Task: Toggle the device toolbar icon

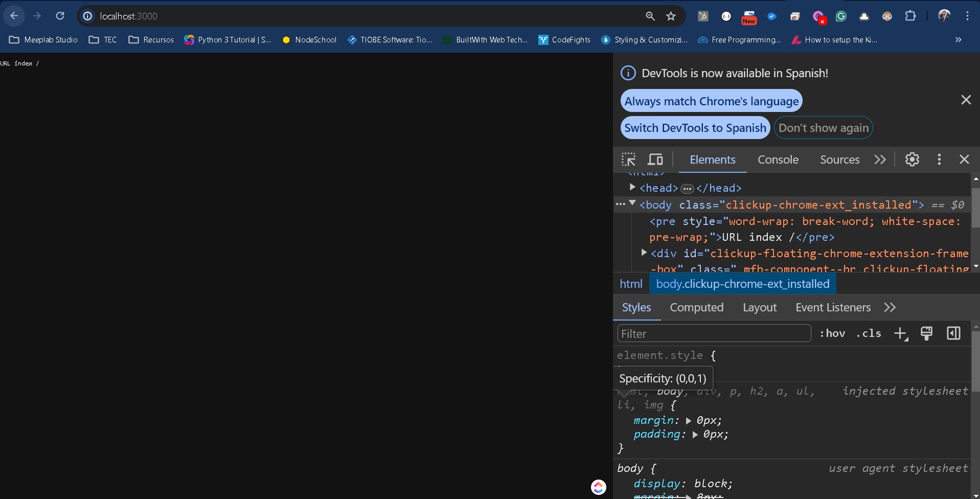Action: point(655,160)
